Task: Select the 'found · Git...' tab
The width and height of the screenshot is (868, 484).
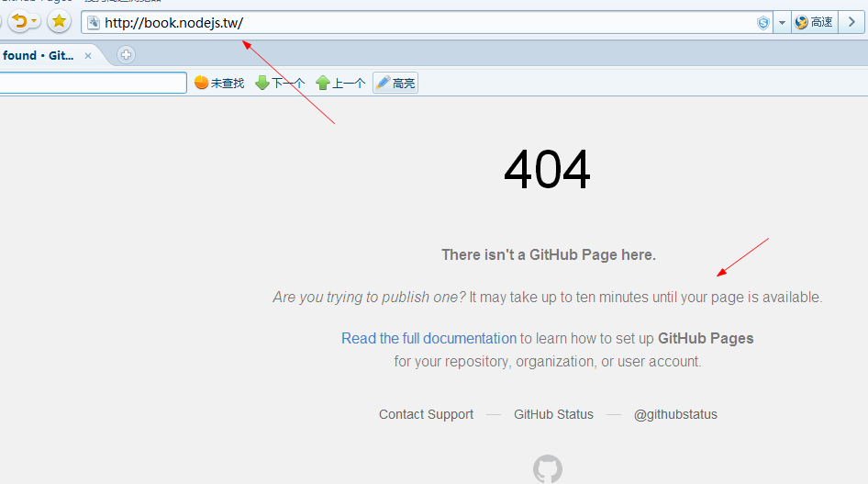Action: pos(38,55)
